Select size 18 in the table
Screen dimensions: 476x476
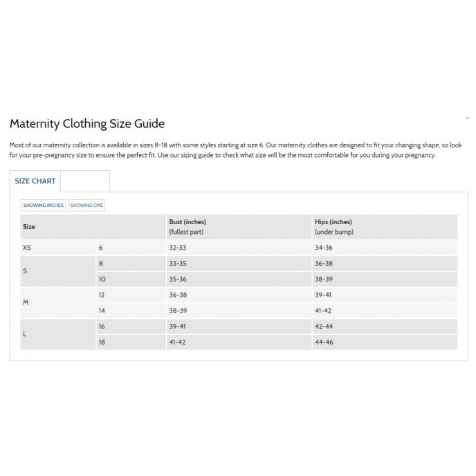tap(131, 342)
